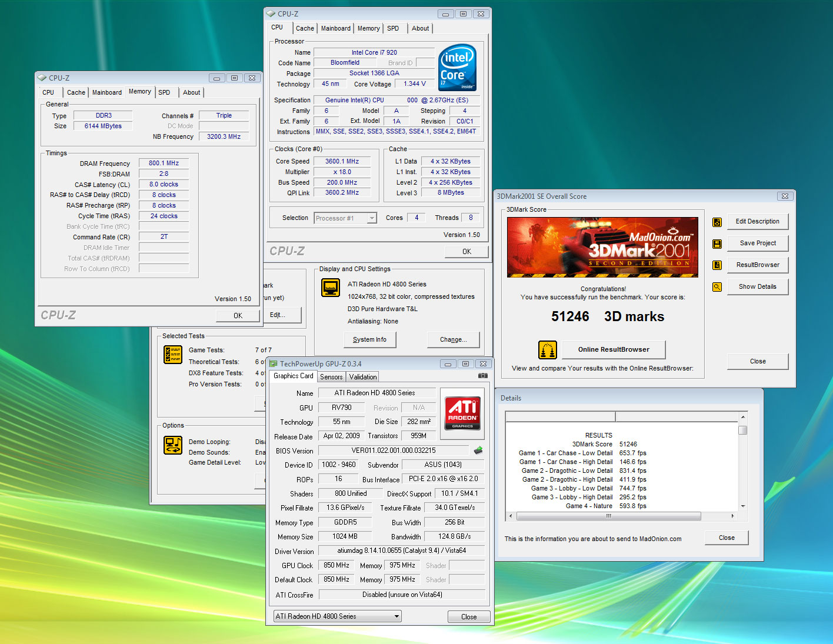The height and width of the screenshot is (644, 833).
Task: Click the Core Speed value 3600.1 MHz
Action: point(342,162)
